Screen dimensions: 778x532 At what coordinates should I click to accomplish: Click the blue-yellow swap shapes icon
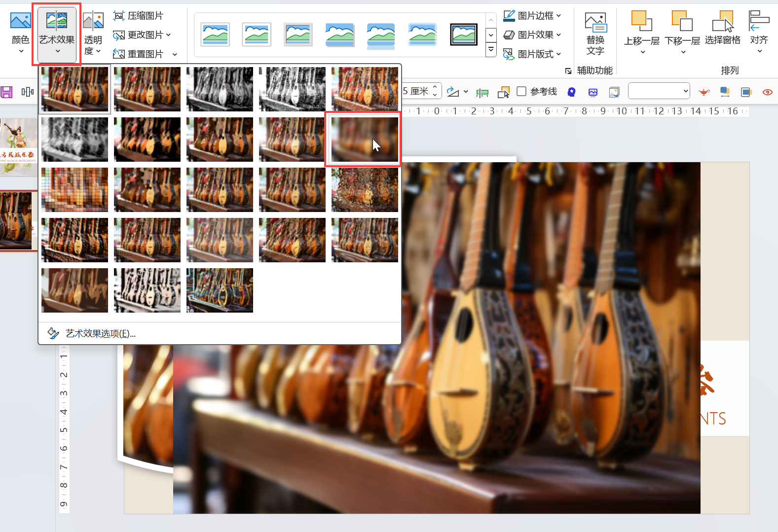[725, 92]
